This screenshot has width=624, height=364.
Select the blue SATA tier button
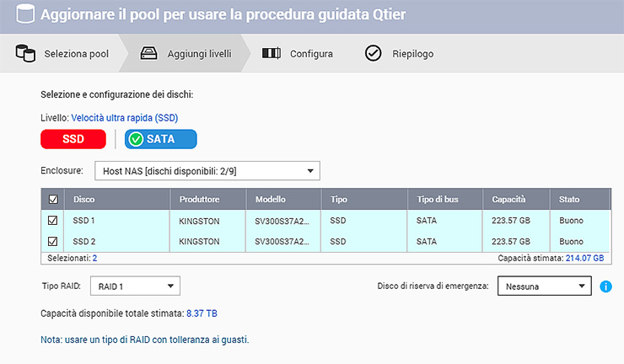click(x=161, y=139)
